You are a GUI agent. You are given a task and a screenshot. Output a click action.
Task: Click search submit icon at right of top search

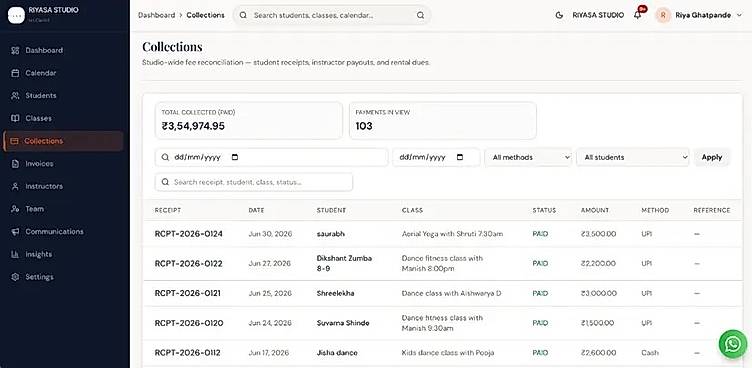pyautogui.click(x=420, y=15)
